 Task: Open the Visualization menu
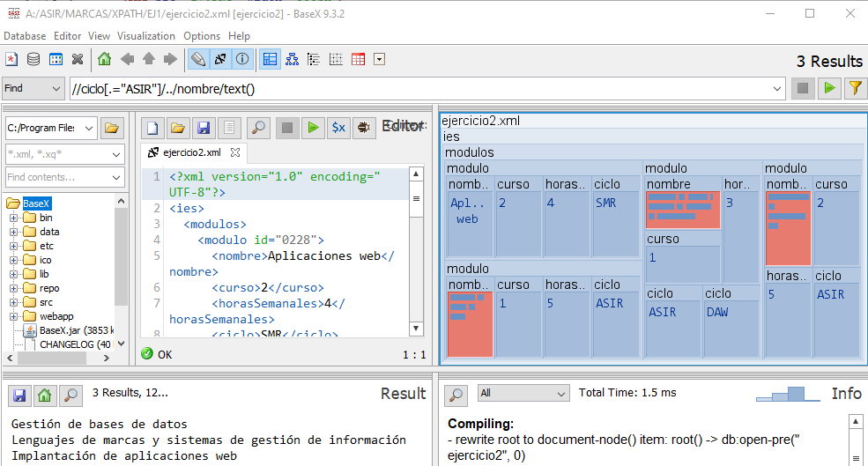(x=146, y=36)
